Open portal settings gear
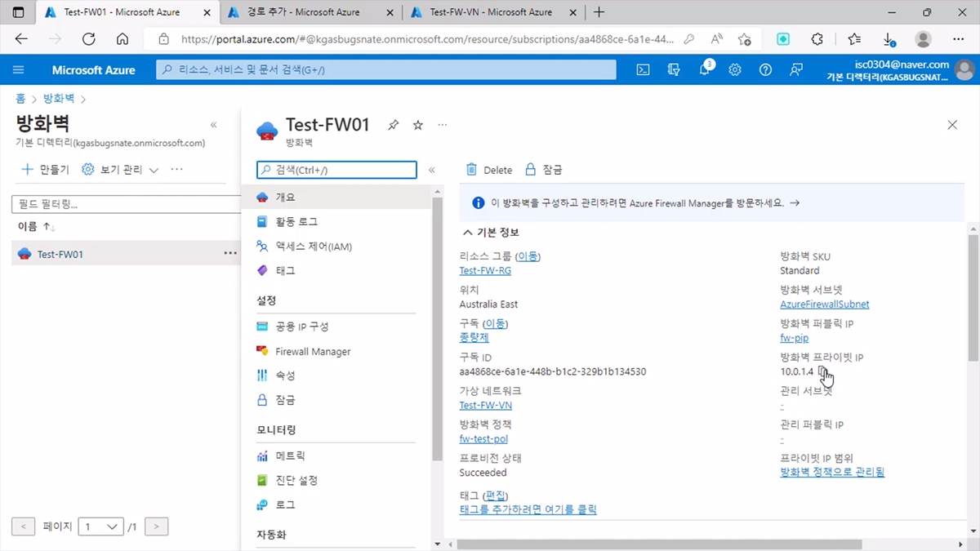980x551 pixels. click(x=735, y=70)
